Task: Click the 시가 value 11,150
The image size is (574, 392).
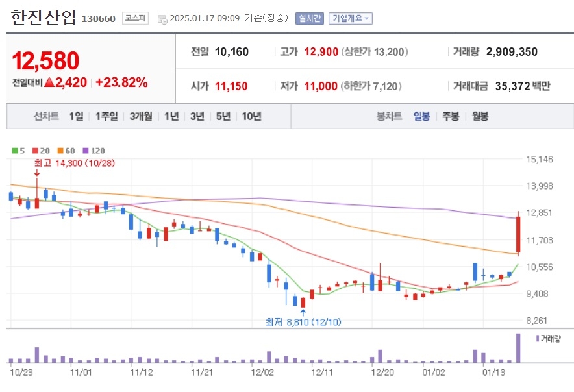Action: (231, 86)
